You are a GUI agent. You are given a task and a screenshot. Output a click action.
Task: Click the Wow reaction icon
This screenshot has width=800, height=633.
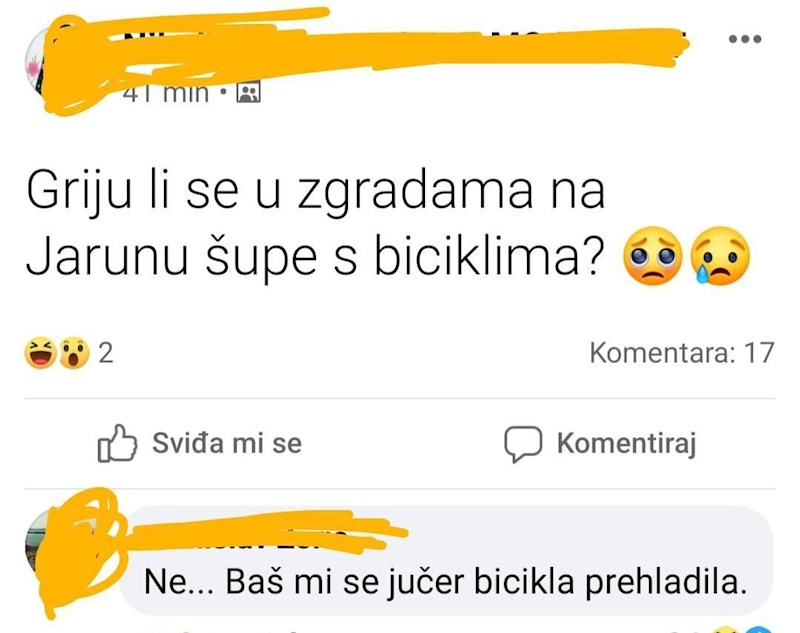pos(73,353)
